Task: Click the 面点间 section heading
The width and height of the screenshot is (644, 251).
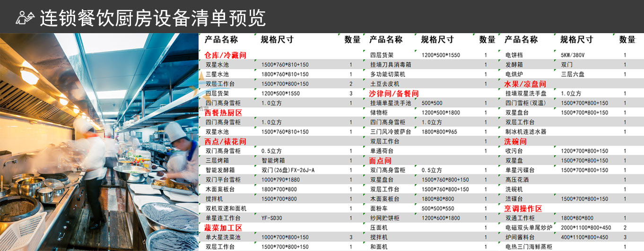Action: (380, 161)
